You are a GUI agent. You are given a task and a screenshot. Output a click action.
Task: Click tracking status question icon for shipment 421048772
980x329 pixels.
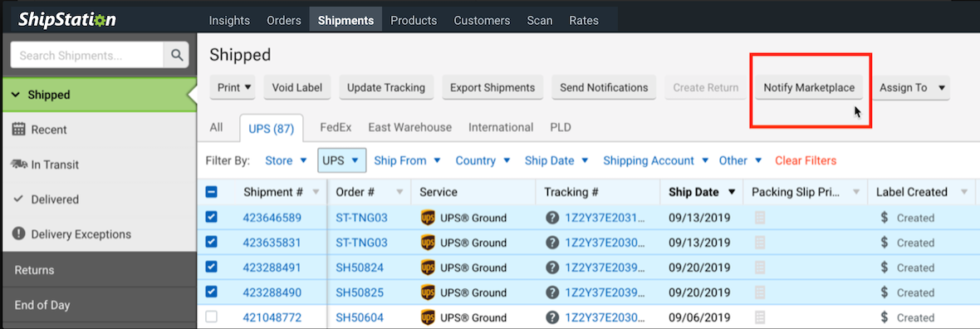coord(552,317)
